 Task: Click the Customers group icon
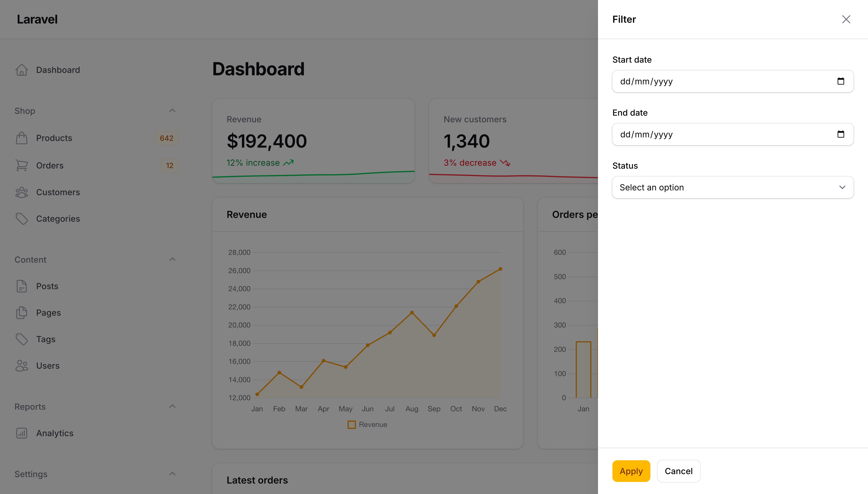[22, 192]
